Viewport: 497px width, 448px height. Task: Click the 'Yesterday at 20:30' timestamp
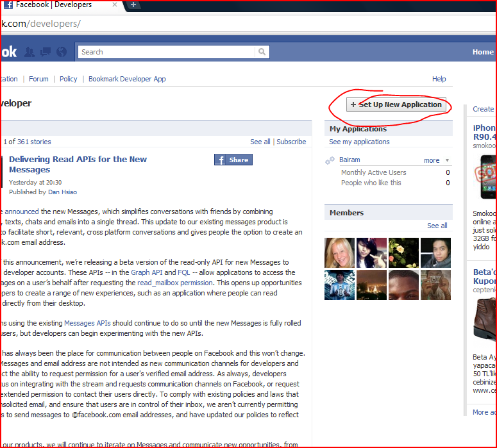(35, 183)
